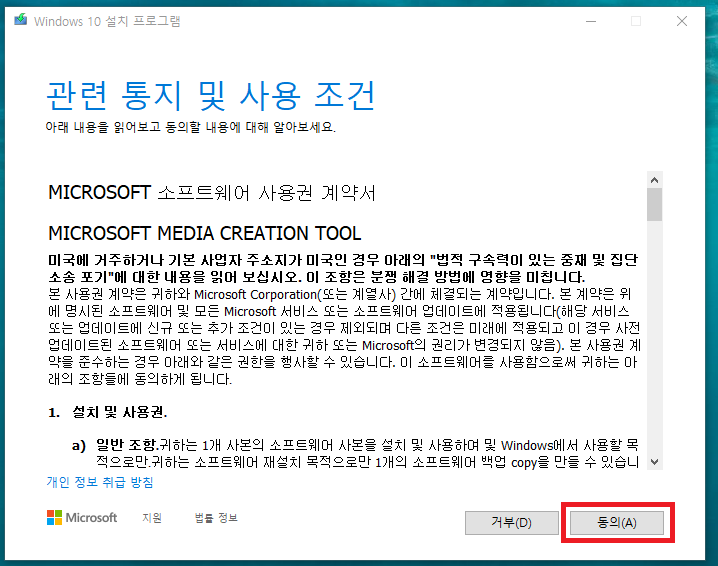Click the MICROSOFT 소프트웨어 사용권 계약서 title
The width and height of the screenshot is (718, 566).
click(x=212, y=193)
